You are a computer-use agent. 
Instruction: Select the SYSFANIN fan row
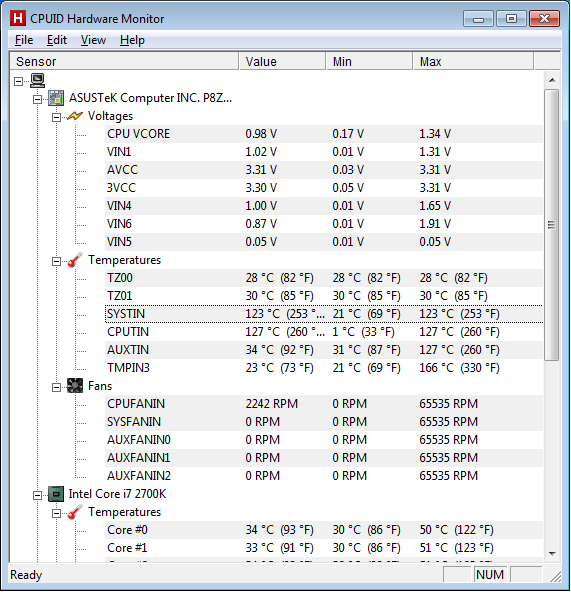(x=324, y=422)
